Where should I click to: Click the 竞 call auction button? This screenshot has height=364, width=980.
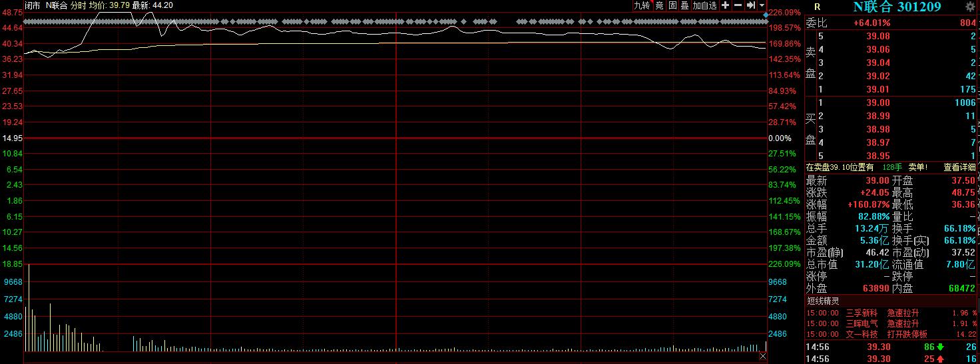coord(659,5)
